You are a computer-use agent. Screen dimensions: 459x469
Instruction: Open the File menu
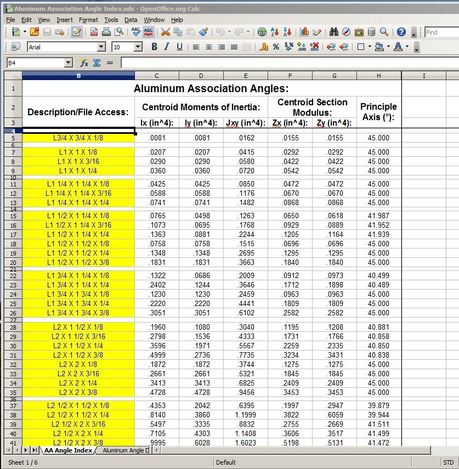pyautogui.click(x=10, y=20)
